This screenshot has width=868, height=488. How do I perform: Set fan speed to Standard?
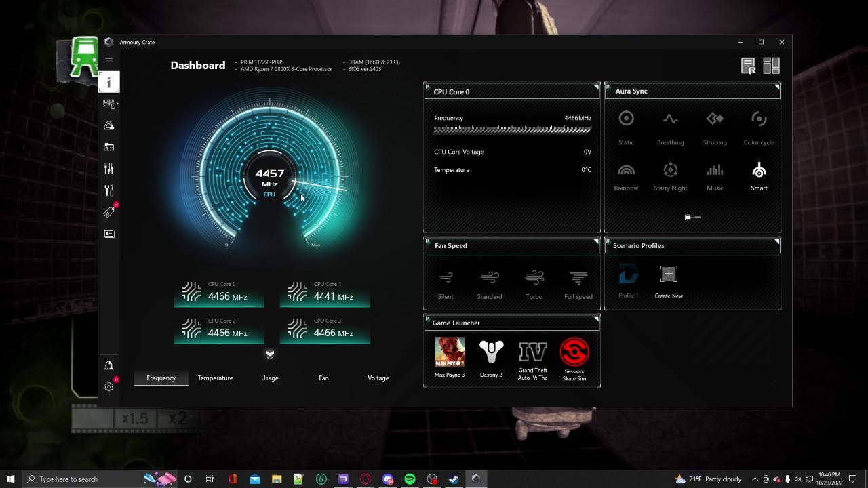[x=490, y=285]
